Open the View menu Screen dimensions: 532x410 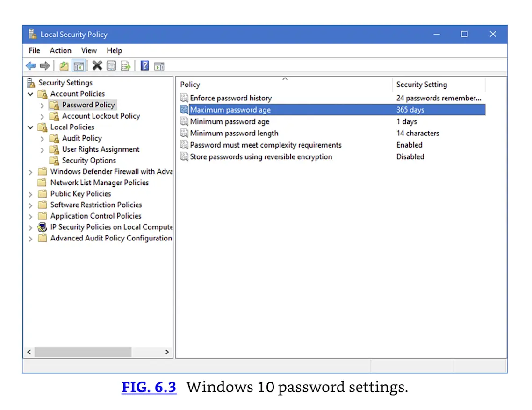(89, 50)
